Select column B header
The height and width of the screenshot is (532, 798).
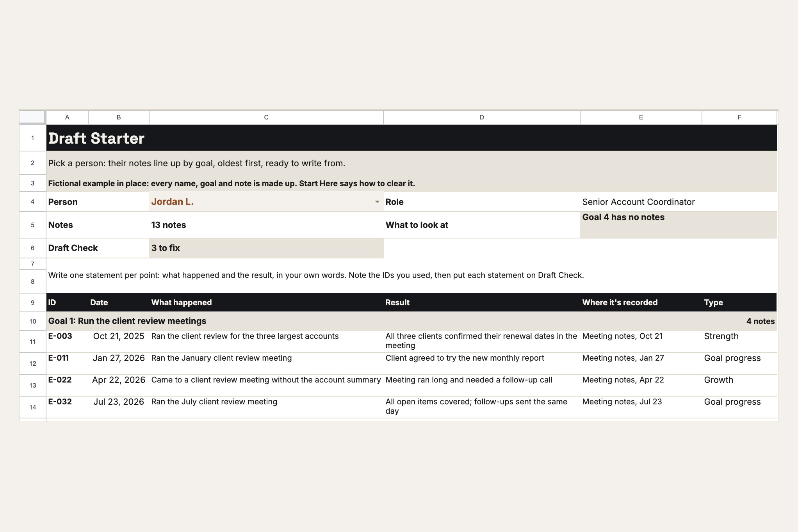tap(119, 117)
